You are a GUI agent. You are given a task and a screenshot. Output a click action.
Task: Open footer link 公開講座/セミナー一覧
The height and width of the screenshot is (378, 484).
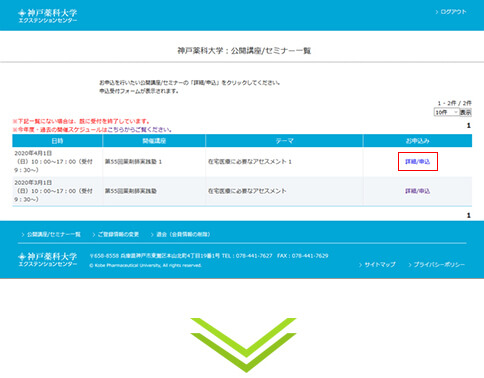click(x=51, y=234)
